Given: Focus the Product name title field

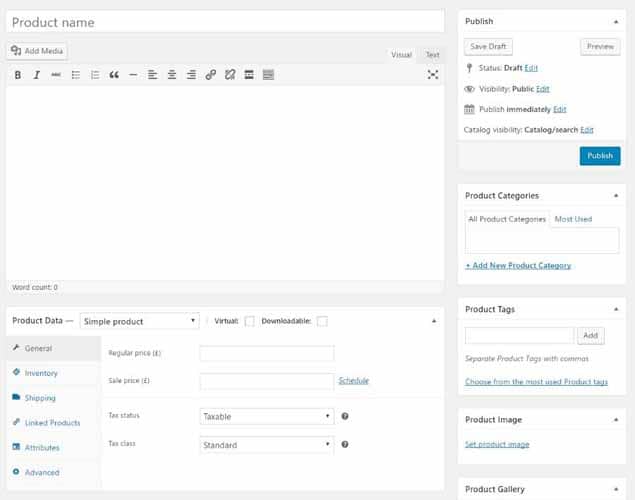Looking at the screenshot, I should coord(226,22).
